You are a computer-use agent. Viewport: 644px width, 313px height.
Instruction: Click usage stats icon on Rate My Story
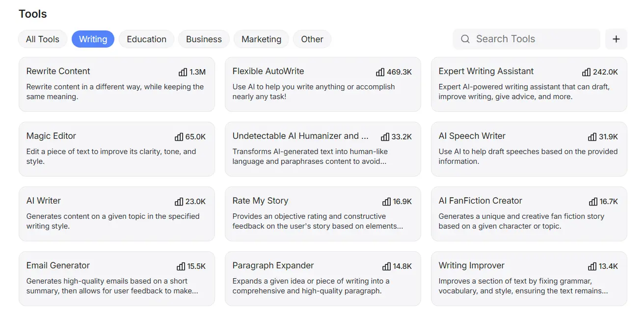click(x=387, y=202)
